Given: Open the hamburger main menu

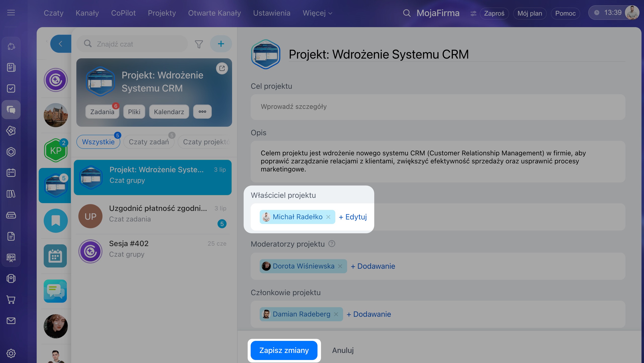Looking at the screenshot, I should pos(11,13).
